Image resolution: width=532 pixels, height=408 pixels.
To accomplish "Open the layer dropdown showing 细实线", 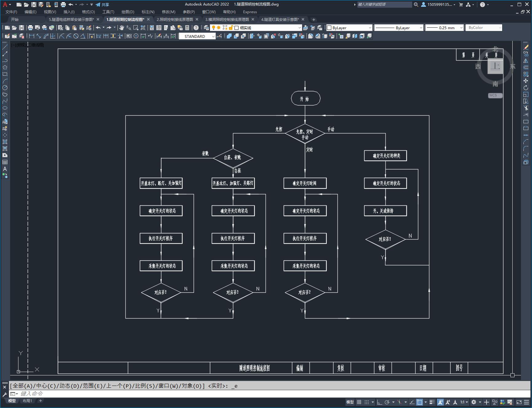I will 256,28.
